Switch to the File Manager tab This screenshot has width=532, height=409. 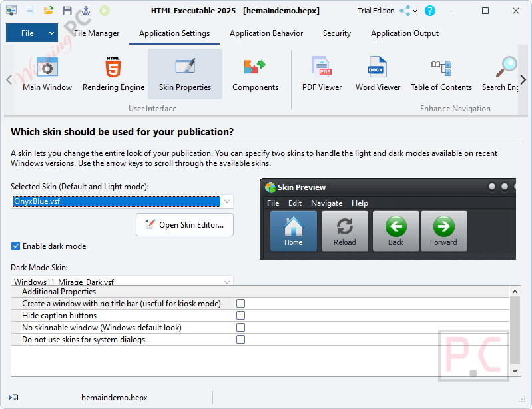pos(97,33)
